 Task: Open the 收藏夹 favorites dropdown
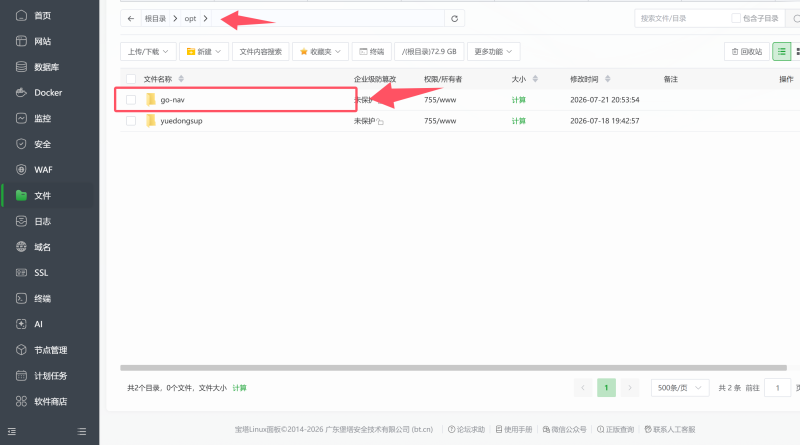pos(320,52)
